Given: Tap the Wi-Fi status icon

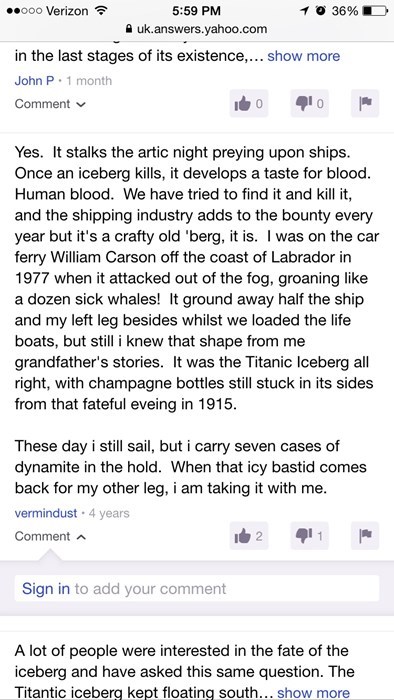Looking at the screenshot, I should click(102, 10).
